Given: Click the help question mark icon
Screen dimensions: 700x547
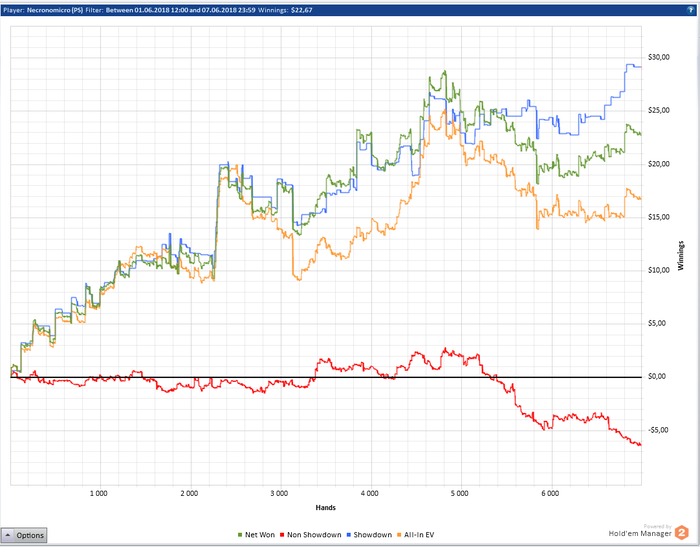Looking at the screenshot, I should click(x=691, y=10).
